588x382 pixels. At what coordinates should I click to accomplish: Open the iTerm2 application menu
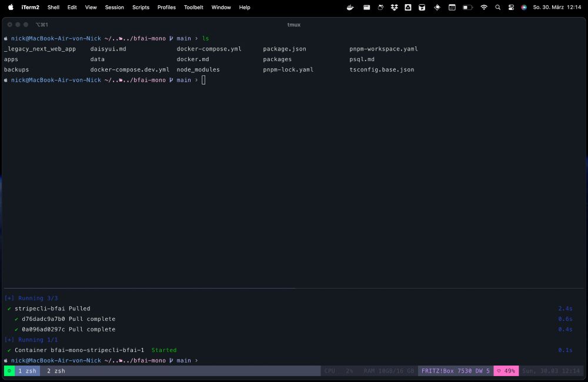[x=31, y=7]
